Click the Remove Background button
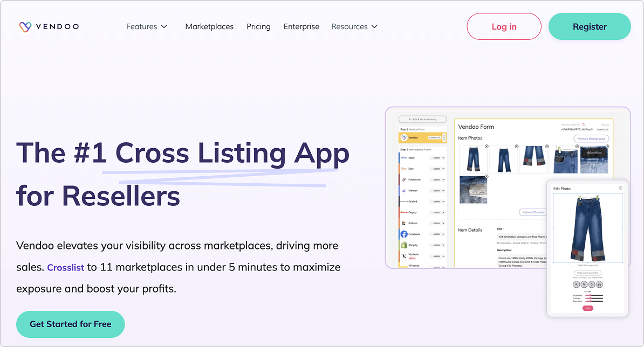The height and width of the screenshot is (347, 644). pos(591,138)
